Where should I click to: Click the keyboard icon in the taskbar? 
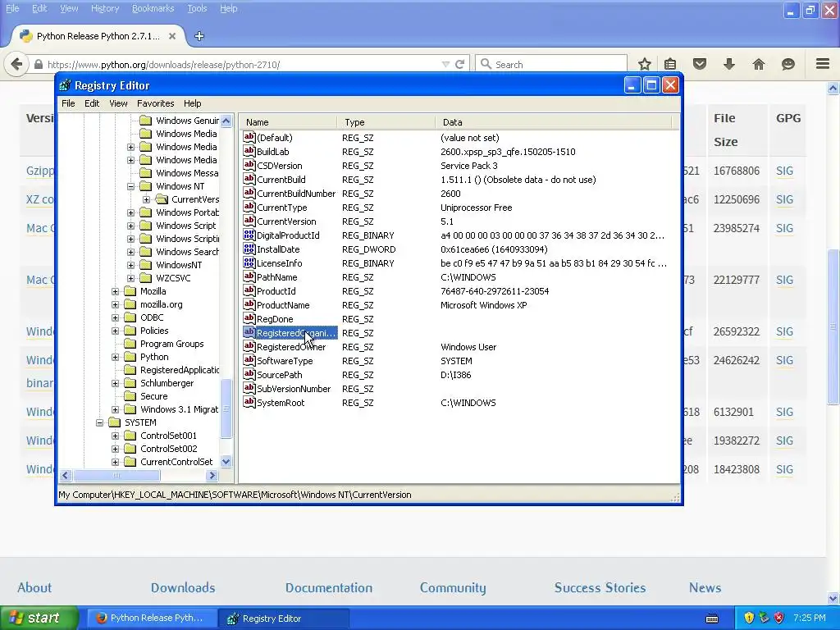click(712, 619)
